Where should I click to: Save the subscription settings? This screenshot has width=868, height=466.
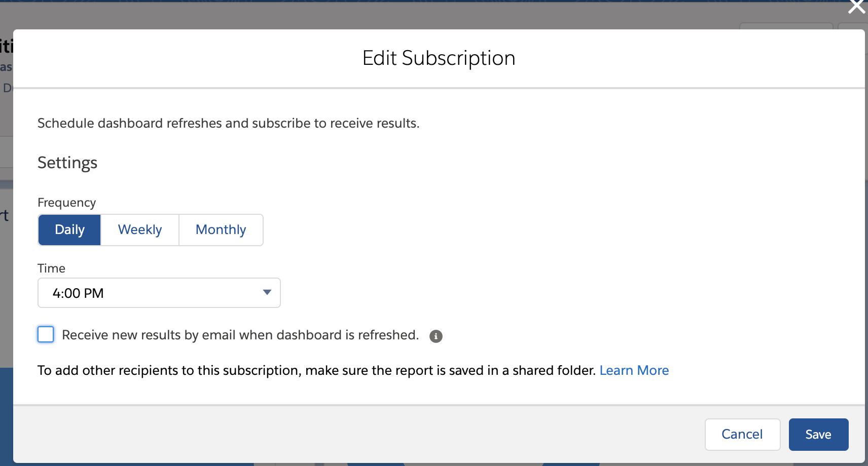coord(818,435)
